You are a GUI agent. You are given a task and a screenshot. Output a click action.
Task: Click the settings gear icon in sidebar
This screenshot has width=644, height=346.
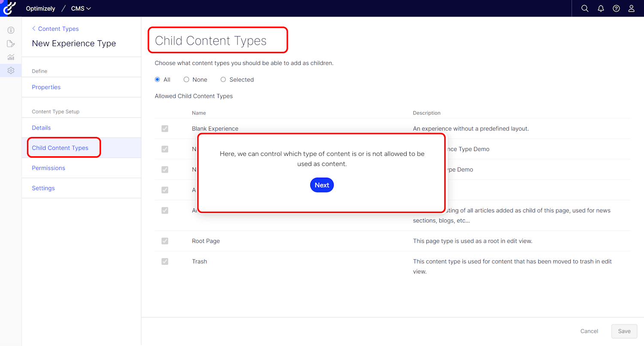pyautogui.click(x=11, y=70)
